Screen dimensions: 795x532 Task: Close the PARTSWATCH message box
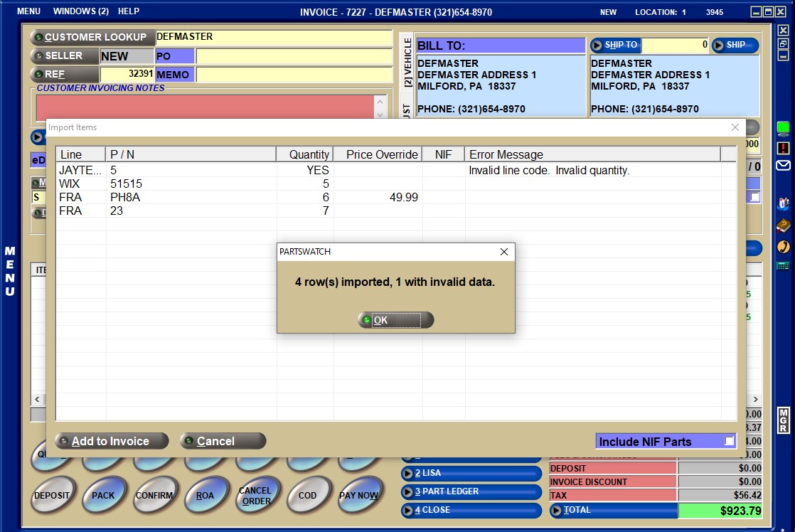pyautogui.click(x=504, y=252)
